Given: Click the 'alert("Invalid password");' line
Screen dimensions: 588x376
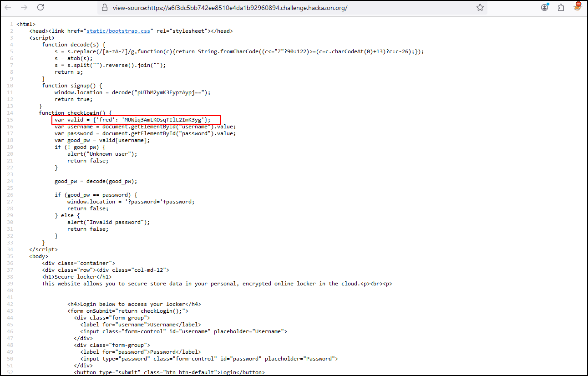Looking at the screenshot, I should (109, 222).
